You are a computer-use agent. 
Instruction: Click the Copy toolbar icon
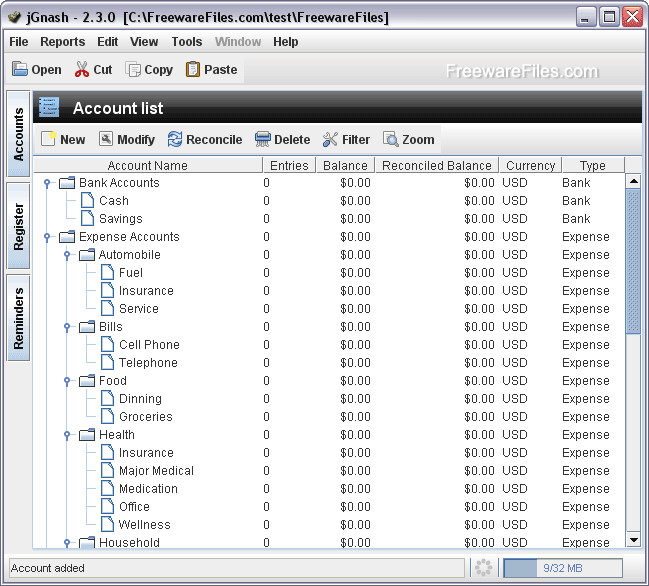[x=133, y=70]
